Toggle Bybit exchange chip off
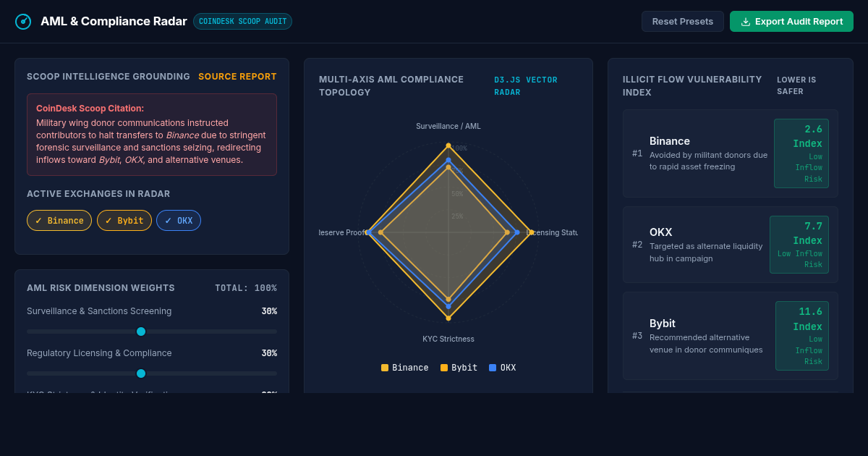868x456 pixels. click(x=124, y=221)
